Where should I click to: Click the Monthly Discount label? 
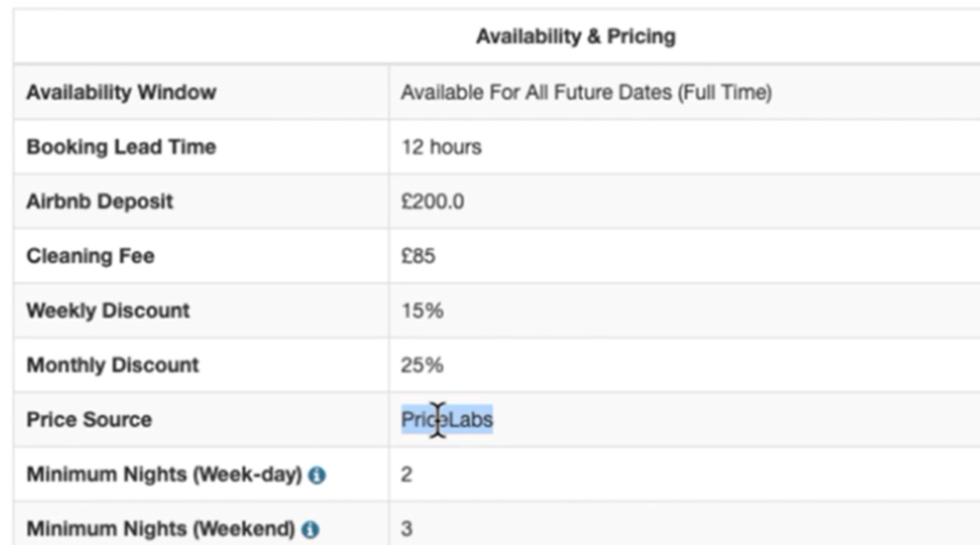click(113, 365)
